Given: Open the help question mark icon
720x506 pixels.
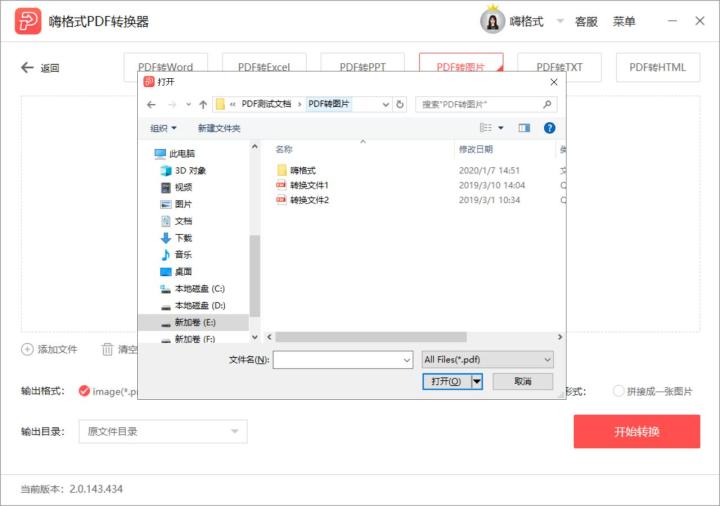Looking at the screenshot, I should (x=549, y=128).
